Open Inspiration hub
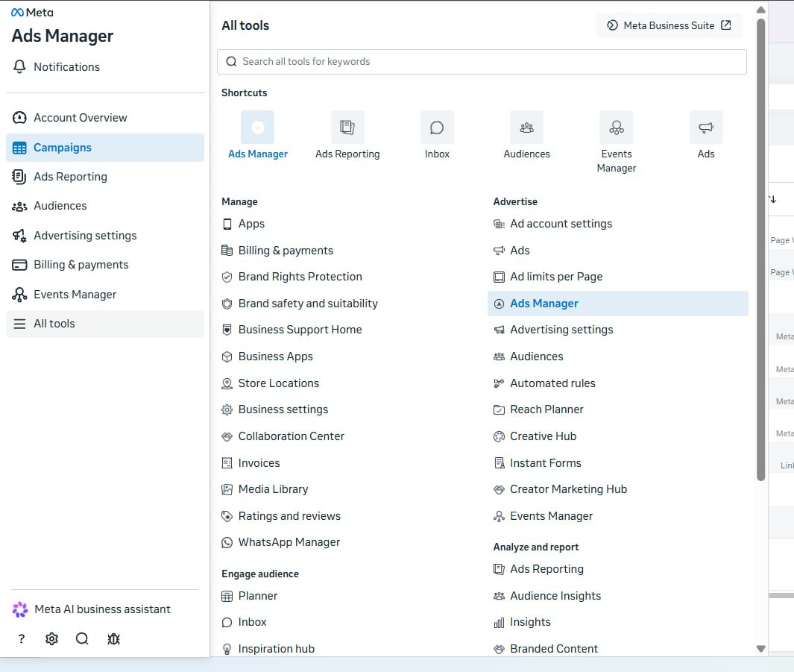This screenshot has height=672, width=794. 268,649
